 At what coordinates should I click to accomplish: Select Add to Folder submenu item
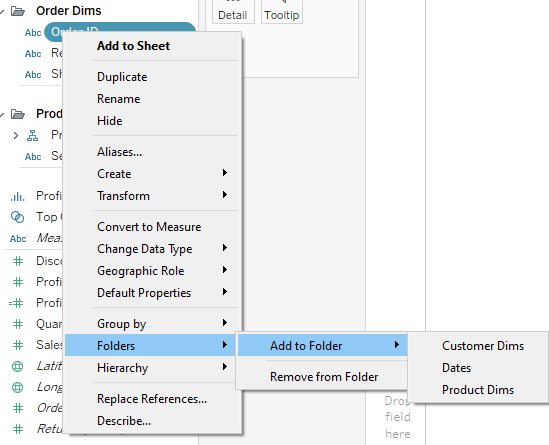[322, 346]
